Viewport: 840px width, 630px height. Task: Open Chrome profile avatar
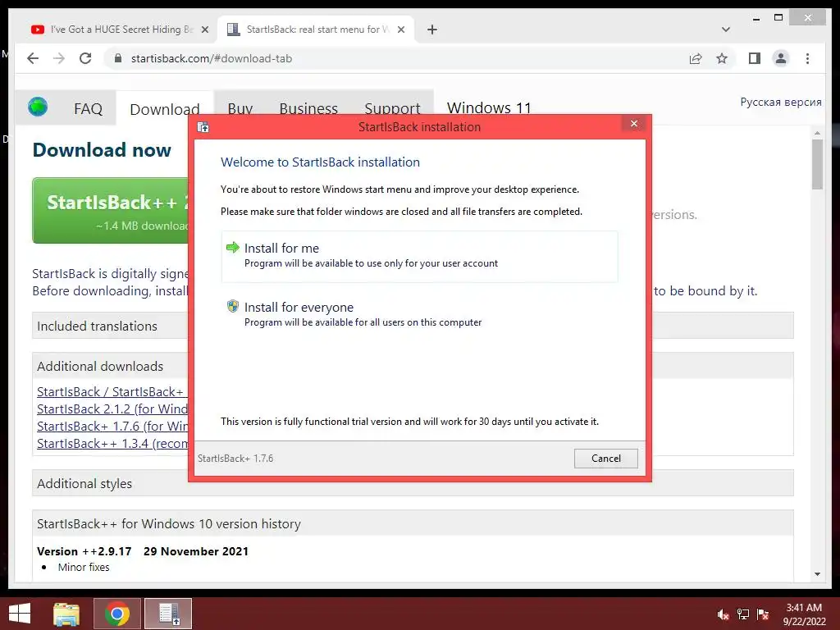(x=781, y=58)
